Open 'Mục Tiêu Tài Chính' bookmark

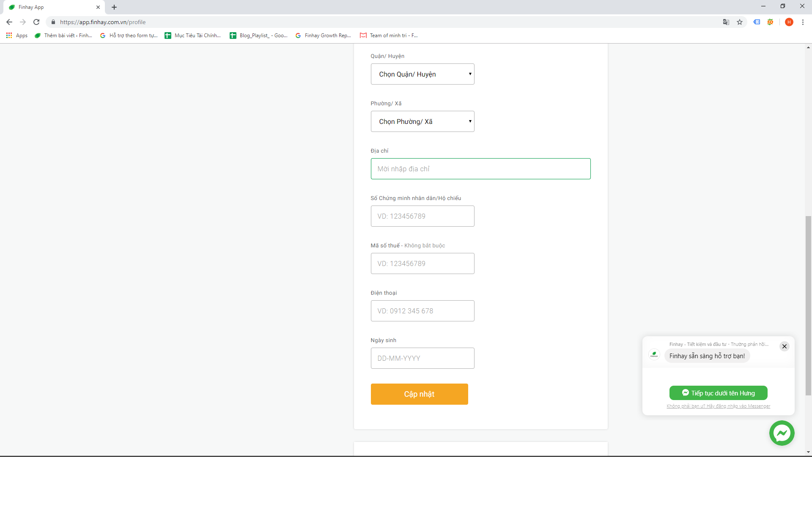[193, 36]
